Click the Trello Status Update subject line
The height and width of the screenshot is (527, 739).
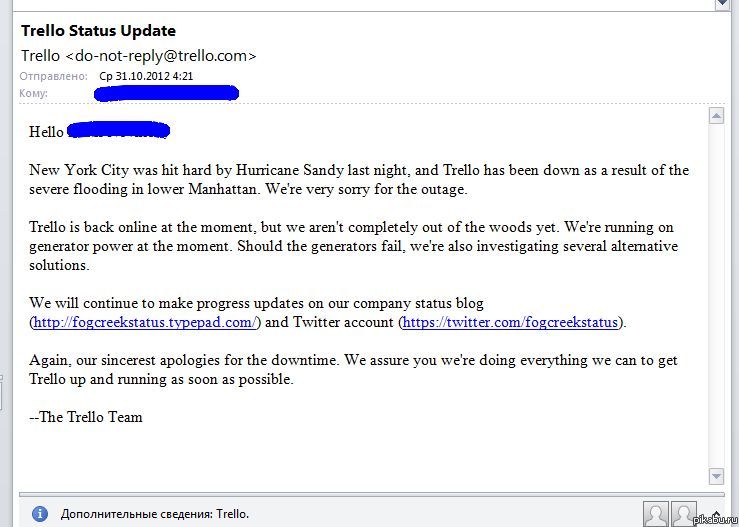point(99,31)
